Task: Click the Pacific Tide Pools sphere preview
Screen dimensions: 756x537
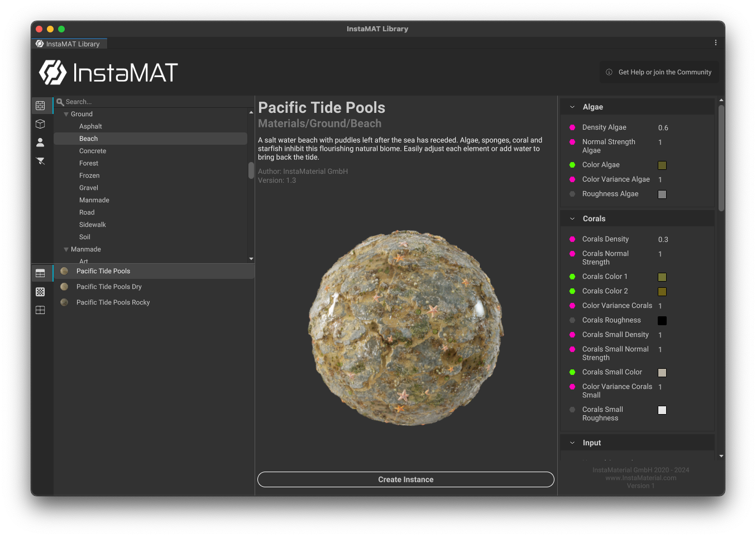Action: pyautogui.click(x=406, y=327)
